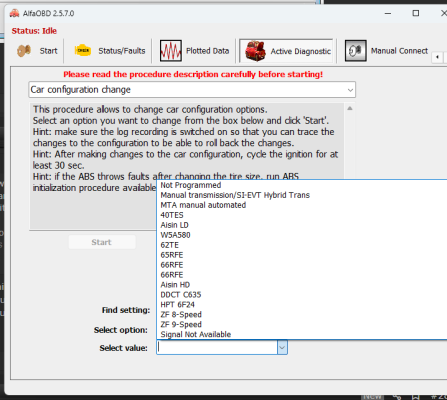Click the Status/Faults label
The image size is (447, 400).
[122, 51]
